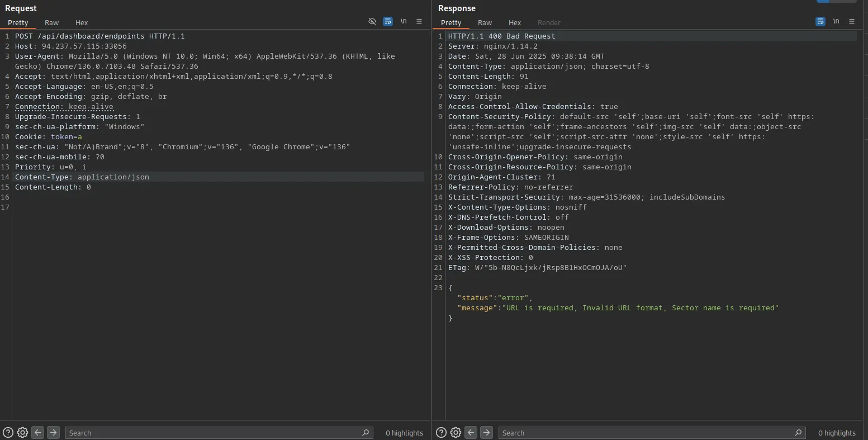The height and width of the screenshot is (440, 868).
Task: Click Upgrade-Insecure-Requests header line
Action: 78,116
